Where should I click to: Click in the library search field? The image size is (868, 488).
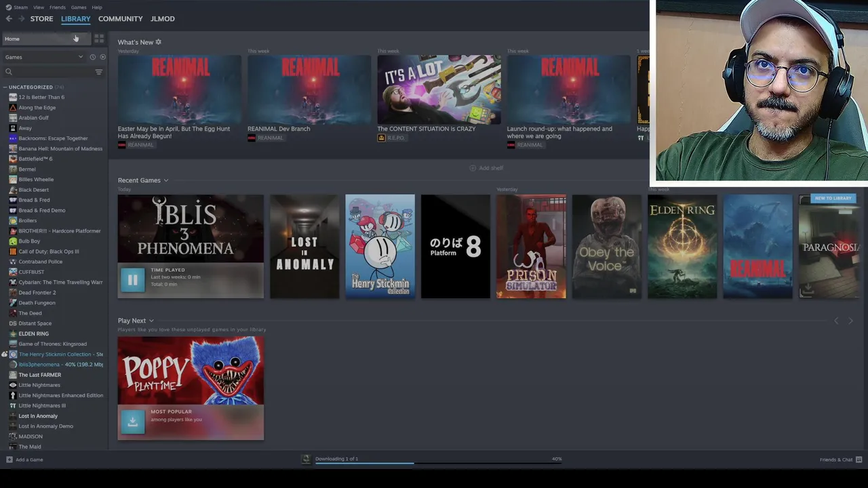53,72
